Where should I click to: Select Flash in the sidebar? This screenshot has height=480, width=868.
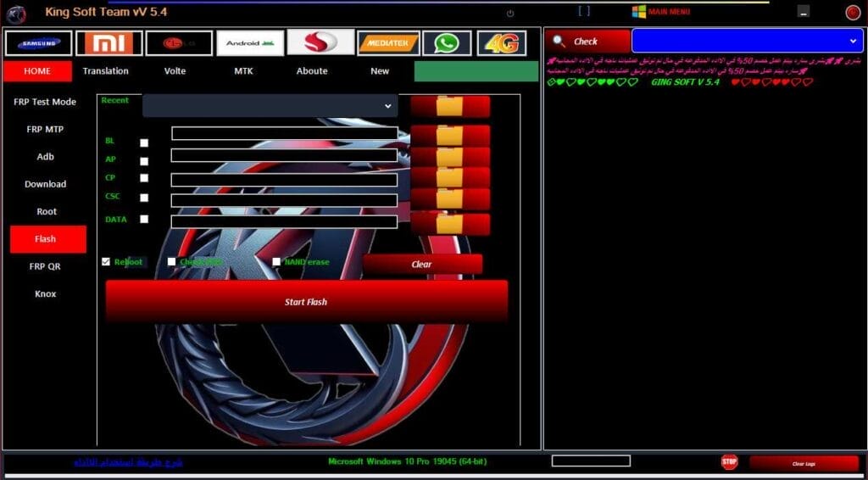[47, 239]
